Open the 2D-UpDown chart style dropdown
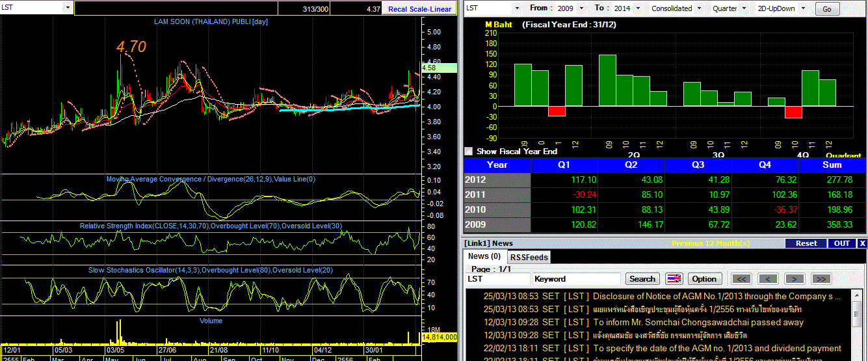Screen dimensions: 868x361 [804, 8]
